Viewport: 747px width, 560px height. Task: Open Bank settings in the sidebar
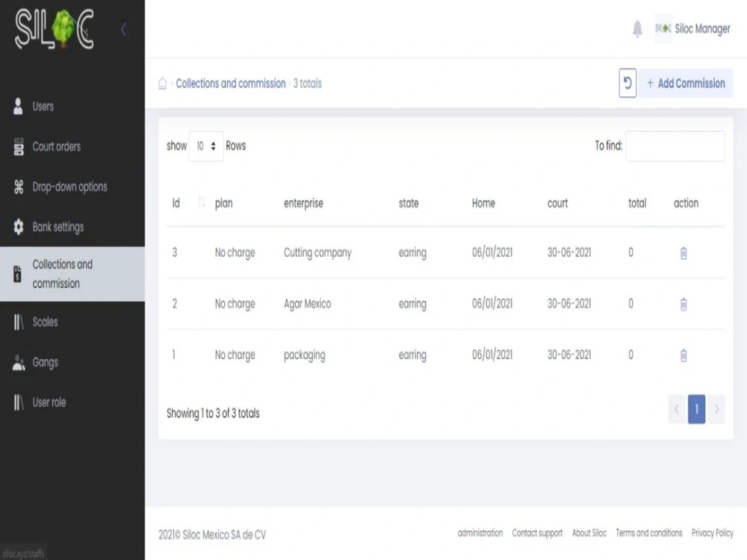coord(72,227)
